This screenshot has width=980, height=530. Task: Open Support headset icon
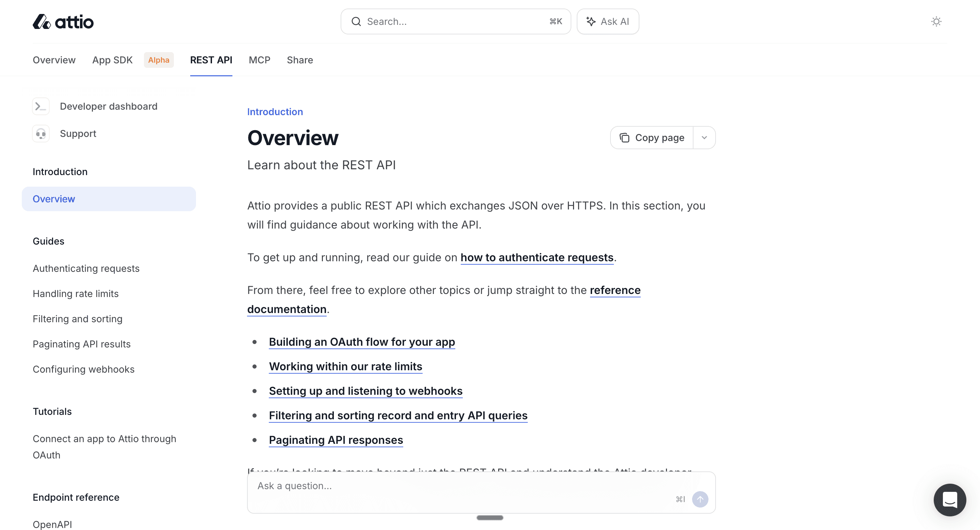pos(41,134)
